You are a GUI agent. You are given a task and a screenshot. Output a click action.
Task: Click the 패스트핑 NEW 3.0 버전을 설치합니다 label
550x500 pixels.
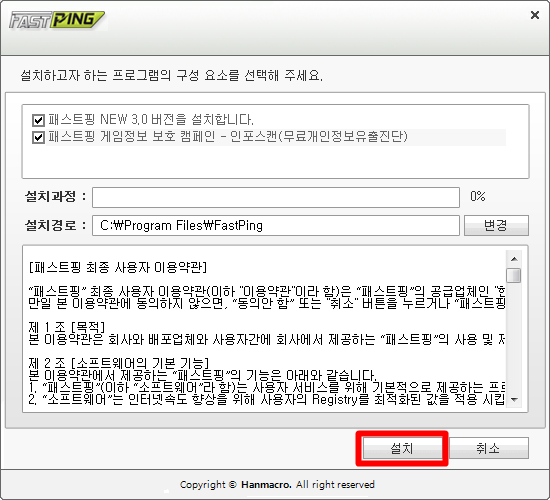pyautogui.click(x=151, y=120)
